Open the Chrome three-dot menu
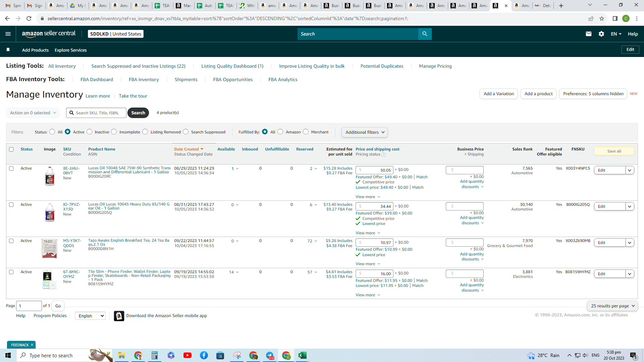 [x=637, y=18]
